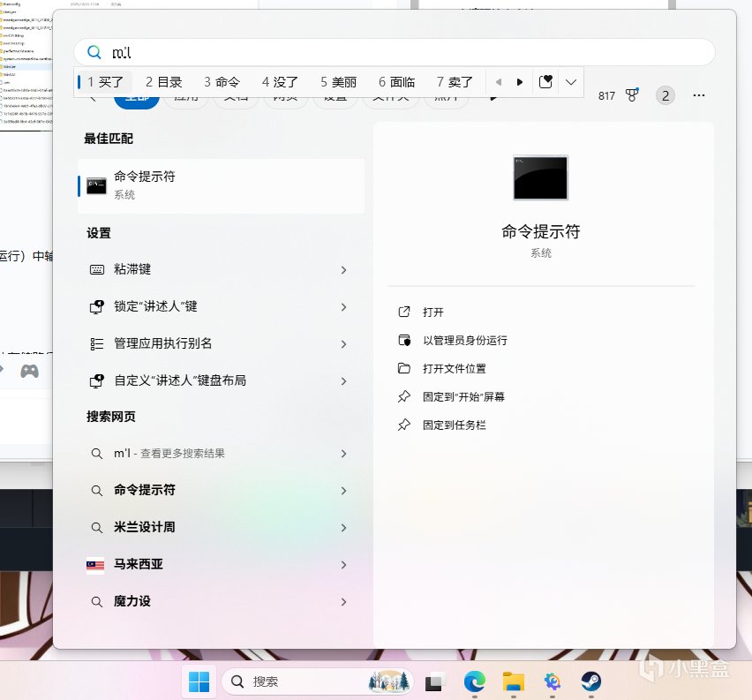Choose 固定到“开始”屏幕
The width and height of the screenshot is (752, 700).
(x=463, y=396)
